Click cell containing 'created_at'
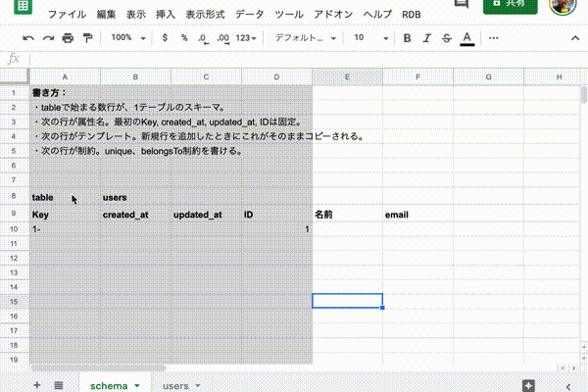588x392 pixels. click(x=135, y=215)
